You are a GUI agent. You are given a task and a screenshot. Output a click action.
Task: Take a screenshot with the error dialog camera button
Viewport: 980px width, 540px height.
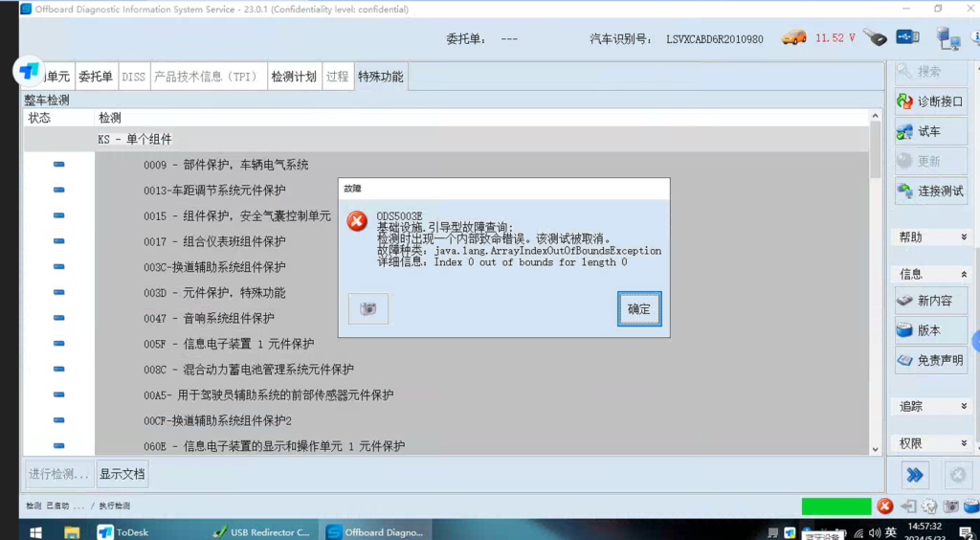368,308
